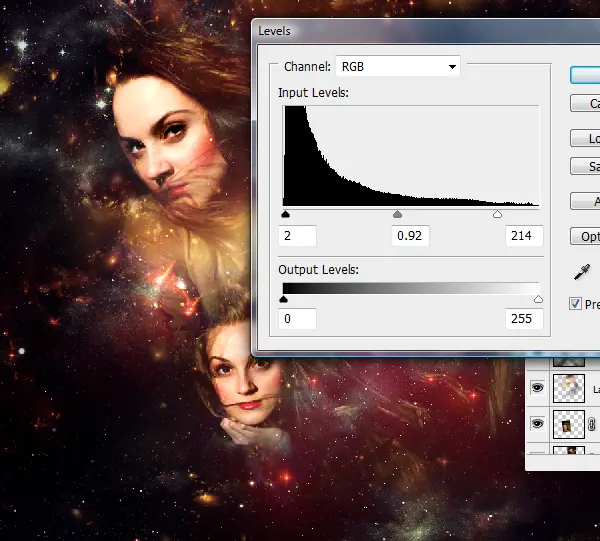Open the Channel RGB dropdown
Screen dimensions: 600x541
coord(398,67)
